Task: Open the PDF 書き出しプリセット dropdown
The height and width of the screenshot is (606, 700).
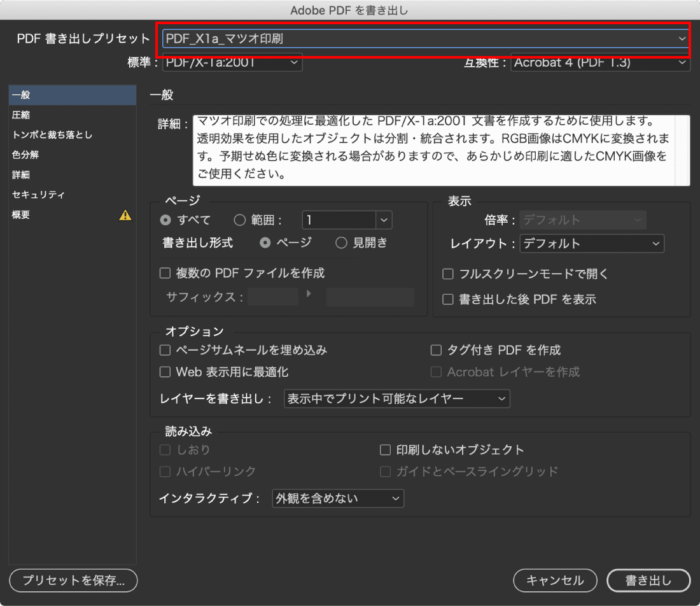Action: click(426, 39)
